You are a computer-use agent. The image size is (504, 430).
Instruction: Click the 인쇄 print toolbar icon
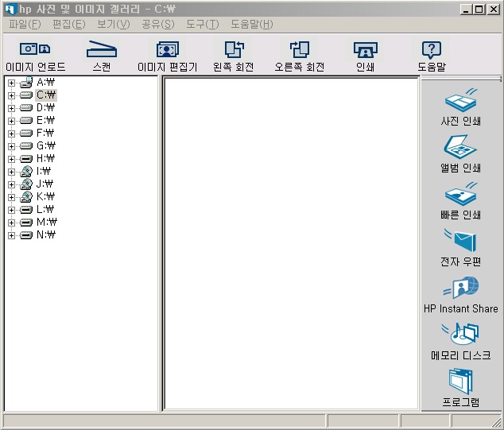[366, 49]
